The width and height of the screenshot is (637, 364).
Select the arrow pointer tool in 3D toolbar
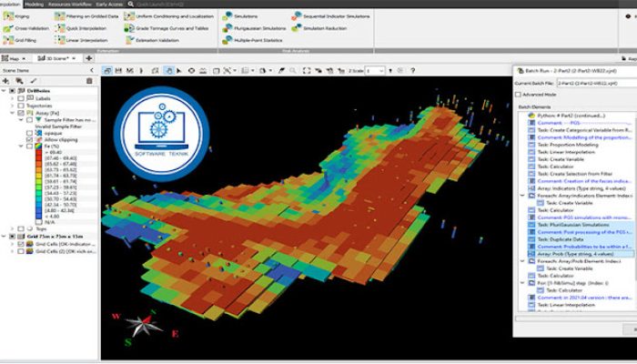coord(179,71)
